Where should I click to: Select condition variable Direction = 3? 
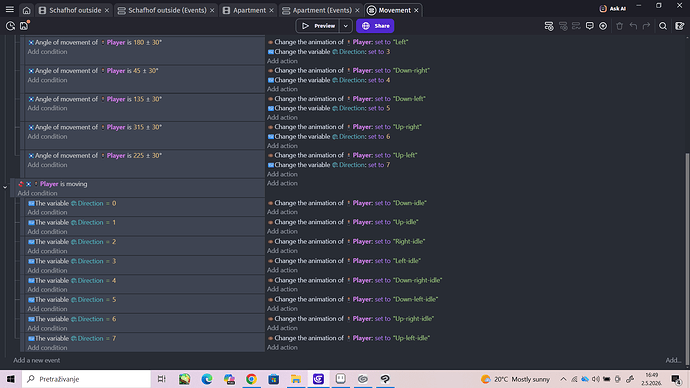click(x=72, y=261)
